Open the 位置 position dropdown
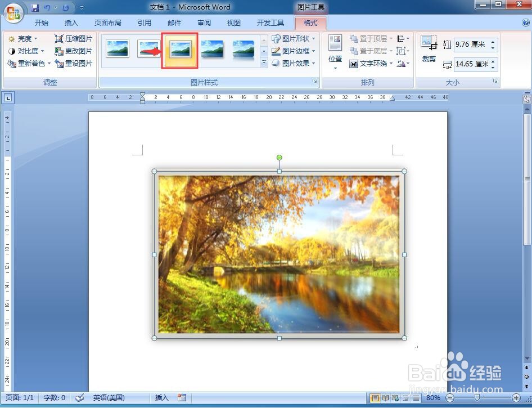The image size is (532, 408). point(335,52)
